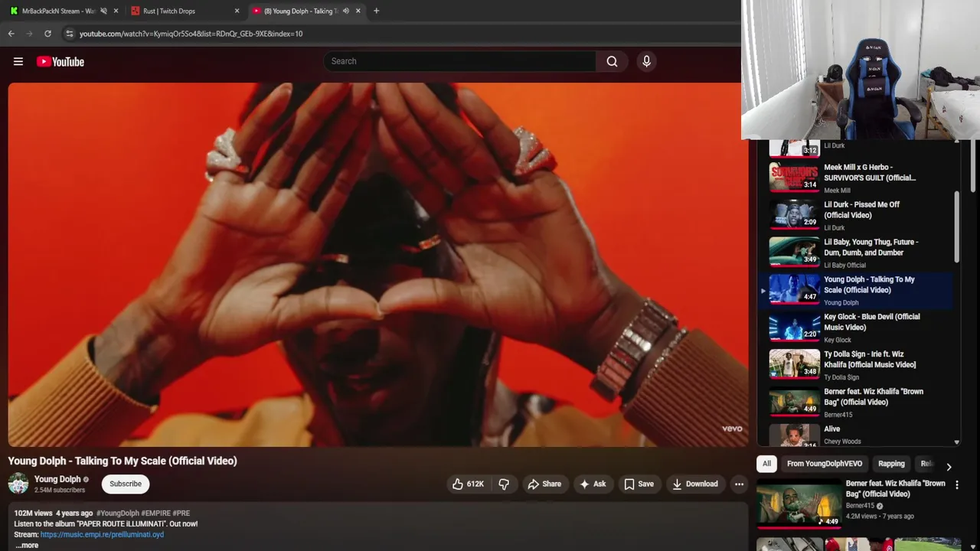Share the video
980x551 pixels.
pyautogui.click(x=544, y=484)
